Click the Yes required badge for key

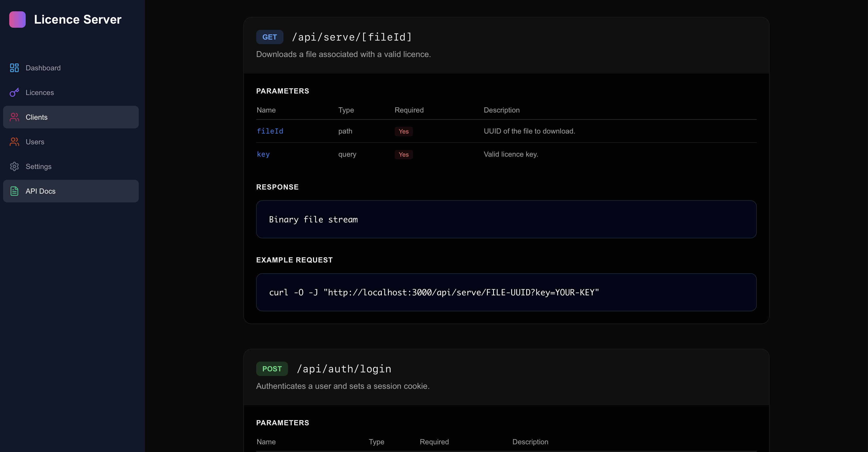point(403,154)
